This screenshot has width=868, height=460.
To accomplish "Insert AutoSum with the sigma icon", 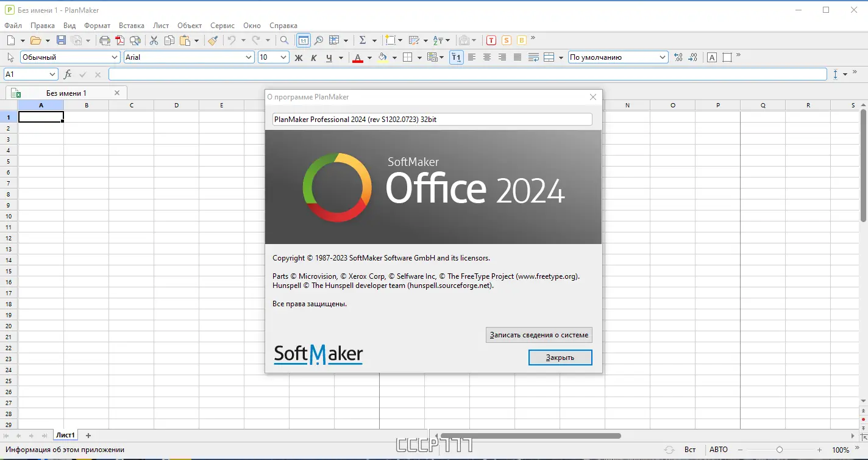I will 363,40.
